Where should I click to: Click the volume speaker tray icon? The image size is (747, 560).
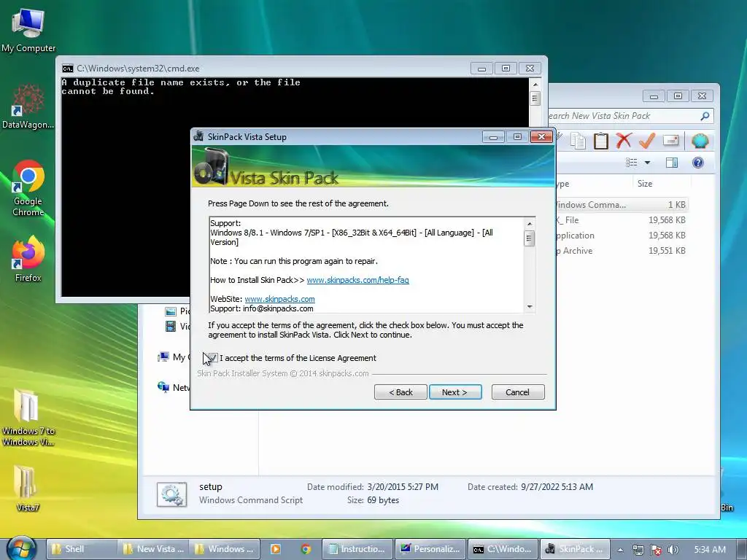click(673, 550)
